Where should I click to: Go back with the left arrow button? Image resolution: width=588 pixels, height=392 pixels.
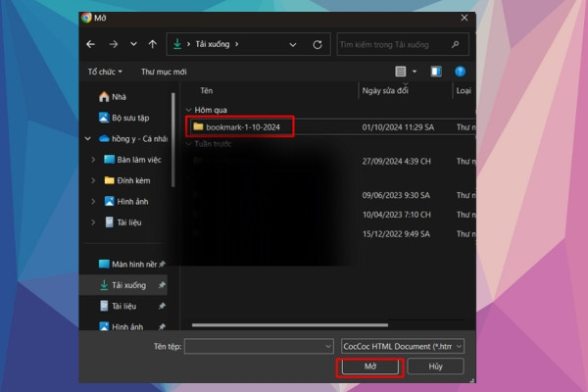pyautogui.click(x=91, y=45)
